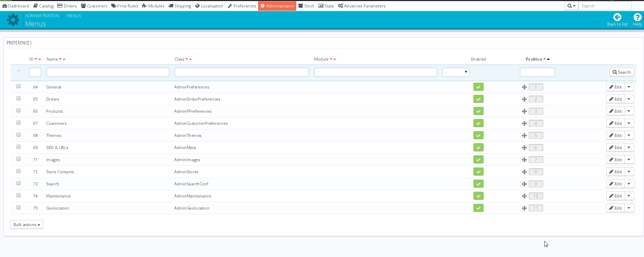
Task: Click the Search filter button
Action: 622,72
